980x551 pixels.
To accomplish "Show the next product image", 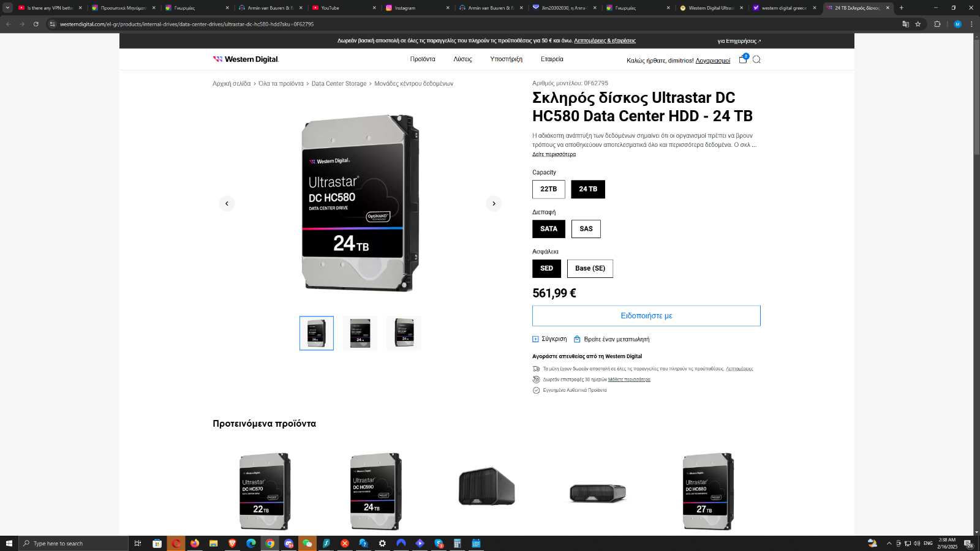I will pos(494,203).
